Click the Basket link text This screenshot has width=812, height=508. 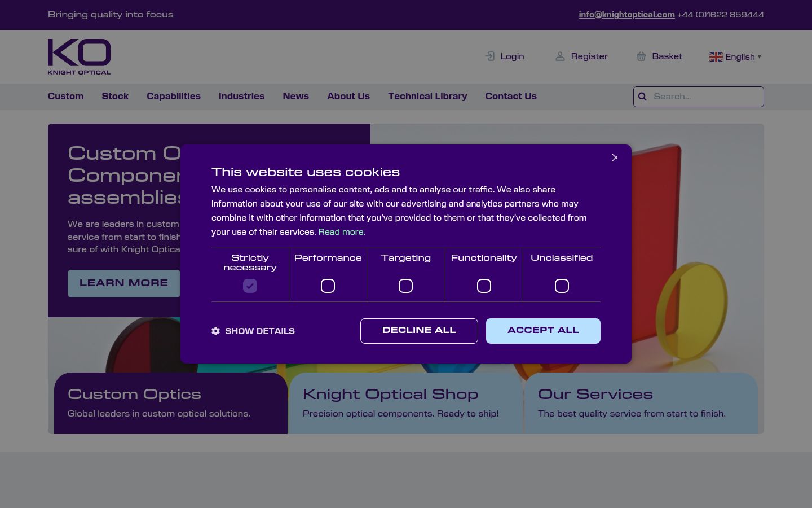coord(667,56)
